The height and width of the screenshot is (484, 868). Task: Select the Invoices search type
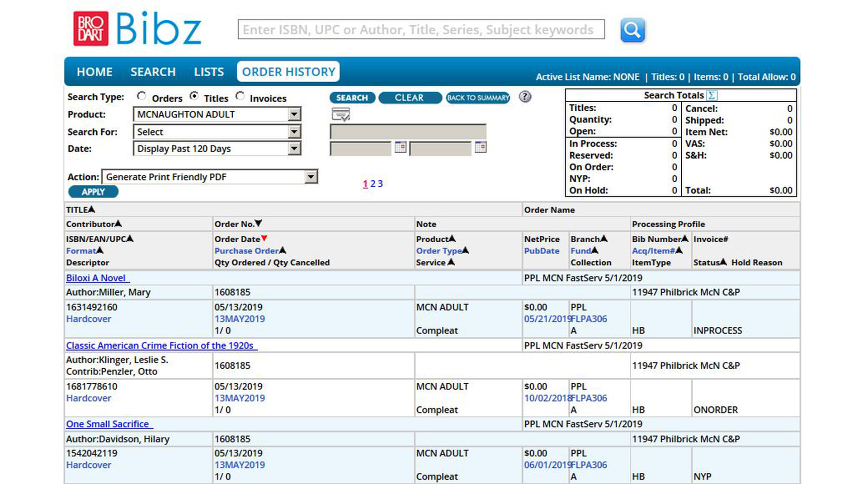coord(240,96)
